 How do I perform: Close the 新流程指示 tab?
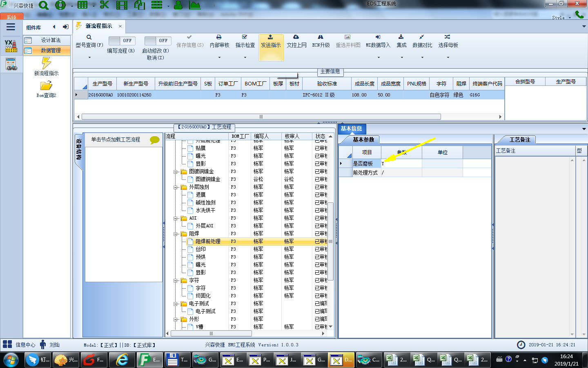pos(120,26)
